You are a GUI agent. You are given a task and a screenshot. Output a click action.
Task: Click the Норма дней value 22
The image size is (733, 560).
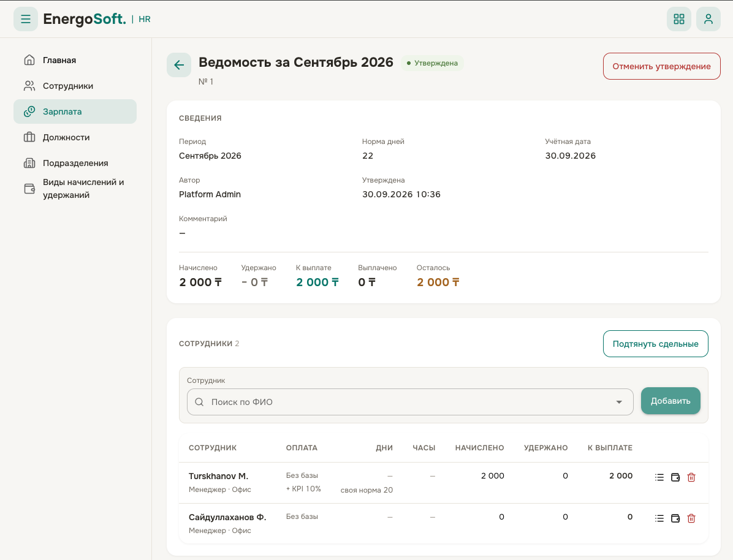tap(368, 156)
